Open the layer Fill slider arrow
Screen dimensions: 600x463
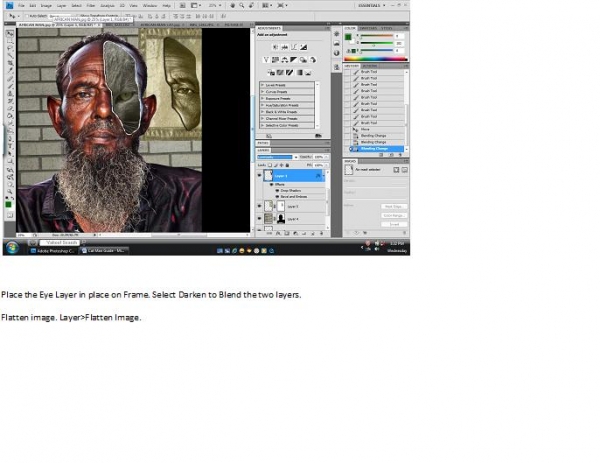326,165
